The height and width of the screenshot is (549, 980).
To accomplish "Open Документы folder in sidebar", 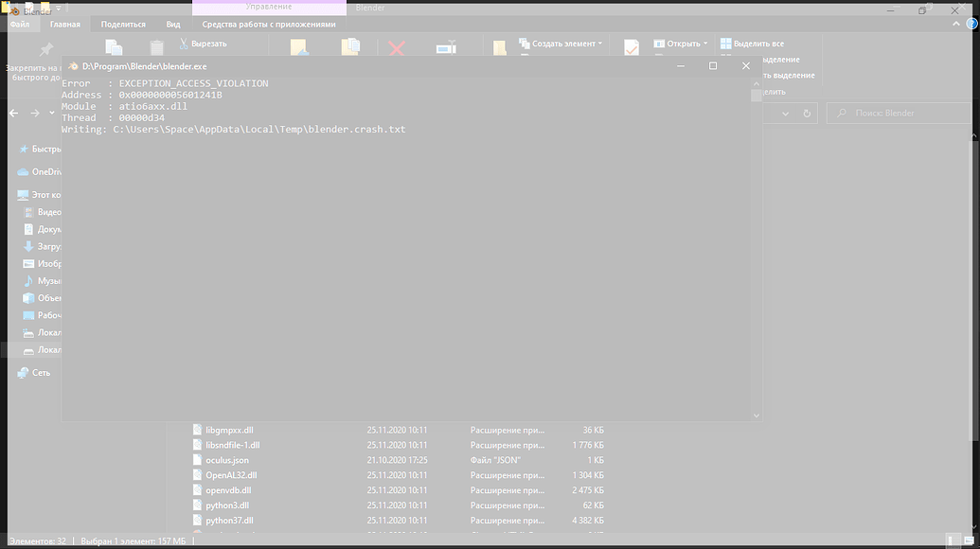I will pos(43,229).
